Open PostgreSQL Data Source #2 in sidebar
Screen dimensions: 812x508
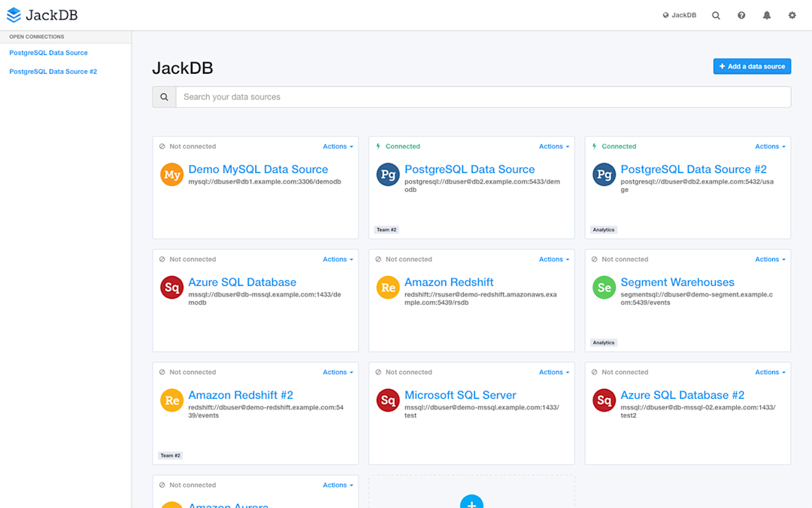point(53,71)
